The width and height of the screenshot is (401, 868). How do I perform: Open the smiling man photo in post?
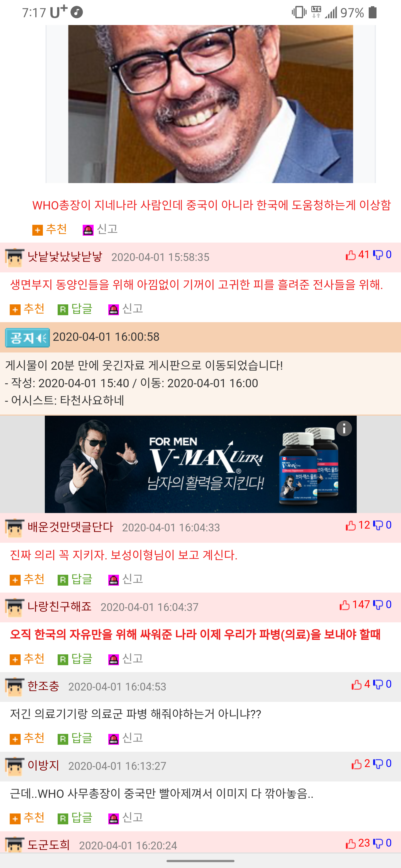(x=211, y=104)
